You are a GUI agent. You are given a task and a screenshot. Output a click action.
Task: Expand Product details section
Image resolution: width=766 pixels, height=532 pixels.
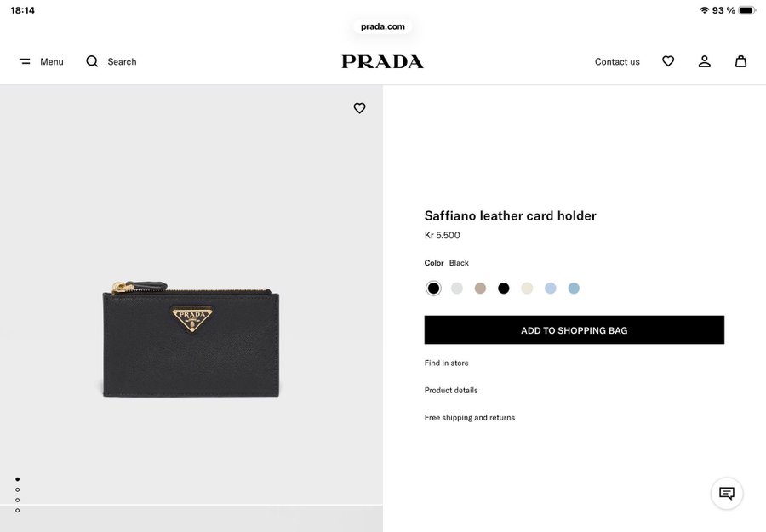click(451, 391)
